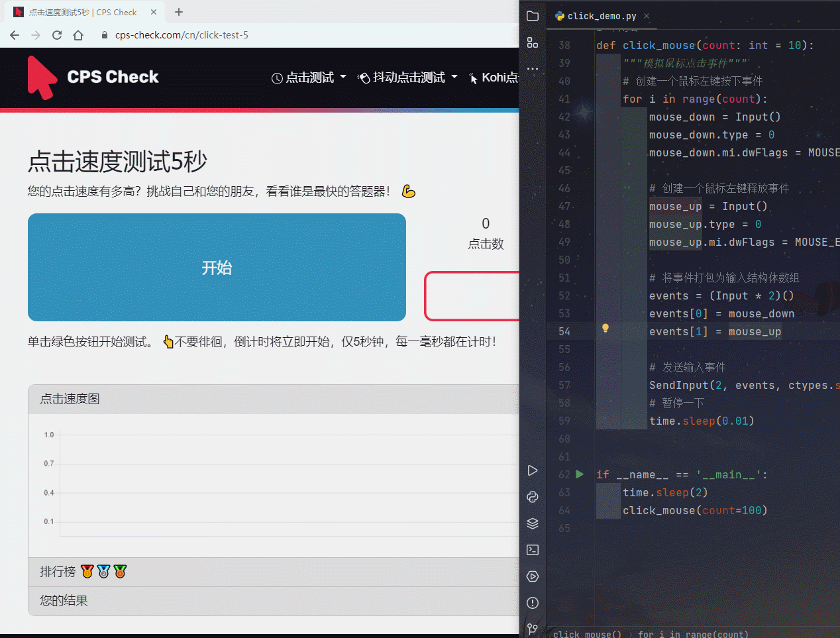Reload the CPS Check page
The height and width of the screenshot is (638, 840).
pyautogui.click(x=56, y=35)
